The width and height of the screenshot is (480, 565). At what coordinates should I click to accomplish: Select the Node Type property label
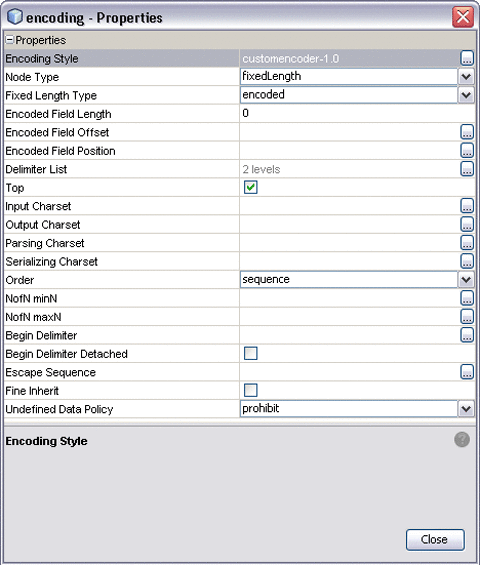tap(32, 77)
